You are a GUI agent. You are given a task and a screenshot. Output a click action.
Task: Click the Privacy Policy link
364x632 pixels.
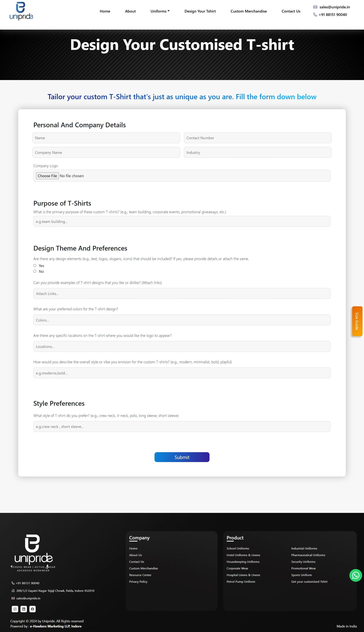(x=138, y=582)
